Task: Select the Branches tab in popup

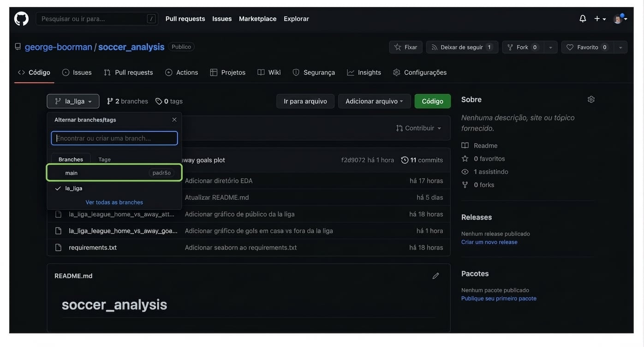Action: [71, 159]
